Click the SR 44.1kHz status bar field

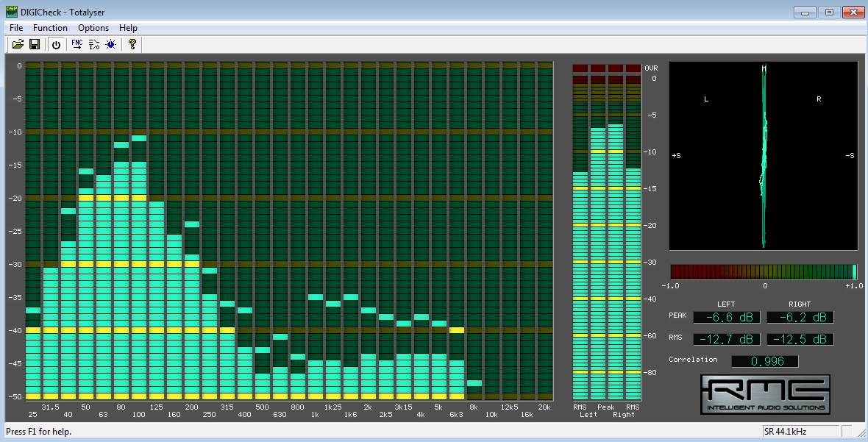coord(801,432)
